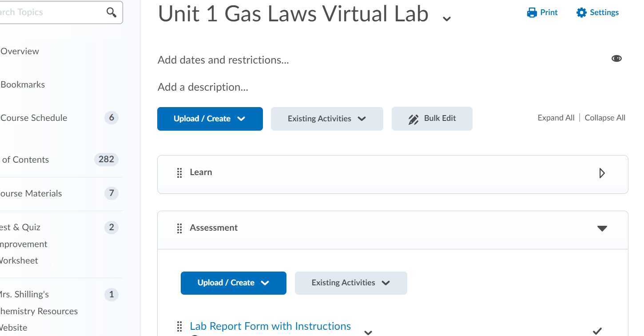Select Course Schedule in the sidebar
This screenshot has height=336, width=644.
(33, 118)
